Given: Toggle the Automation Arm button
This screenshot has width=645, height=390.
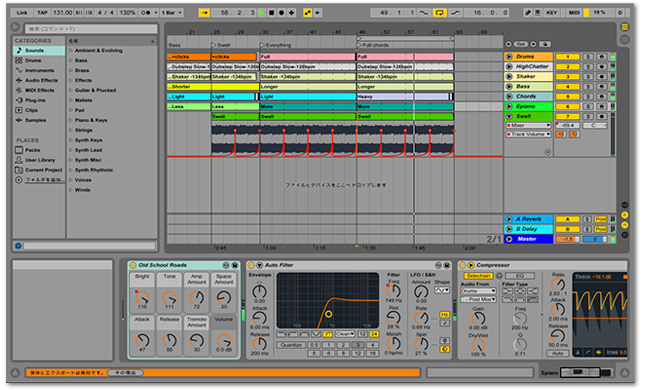Looking at the screenshot, I should [307, 13].
